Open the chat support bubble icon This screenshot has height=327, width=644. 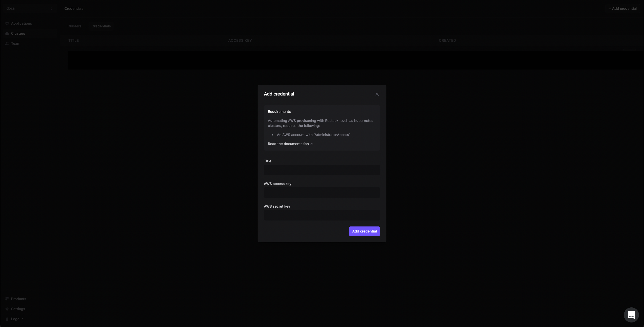631,315
